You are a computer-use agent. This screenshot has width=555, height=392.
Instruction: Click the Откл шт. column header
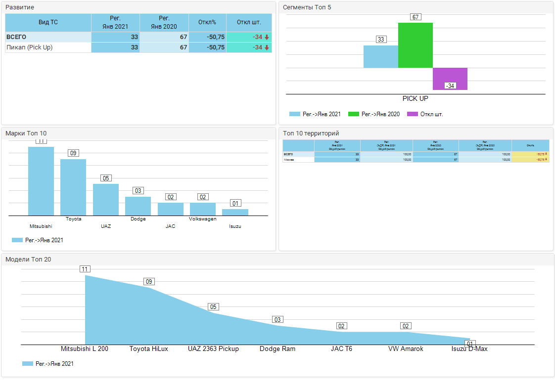pyautogui.click(x=249, y=22)
